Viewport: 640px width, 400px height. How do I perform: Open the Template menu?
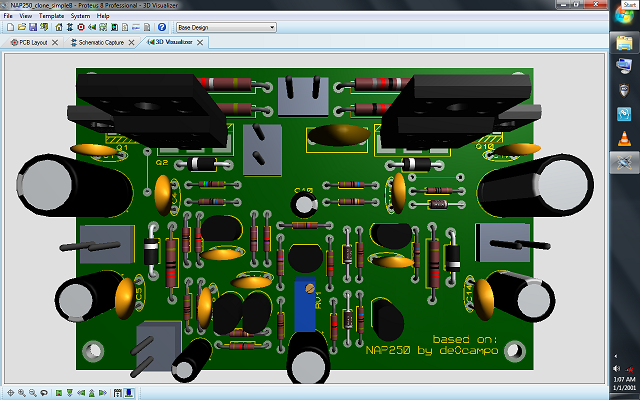51,16
